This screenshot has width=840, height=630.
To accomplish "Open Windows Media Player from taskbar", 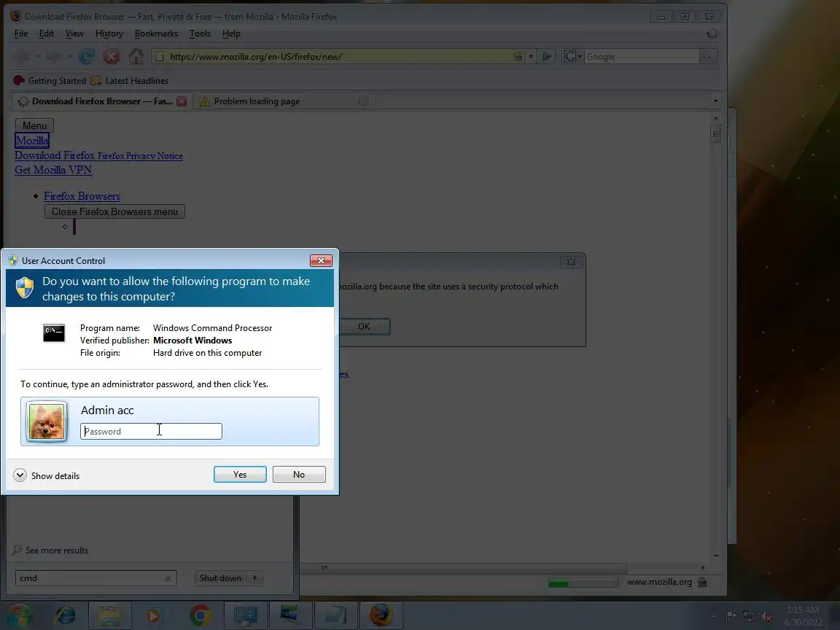I will coord(153,615).
